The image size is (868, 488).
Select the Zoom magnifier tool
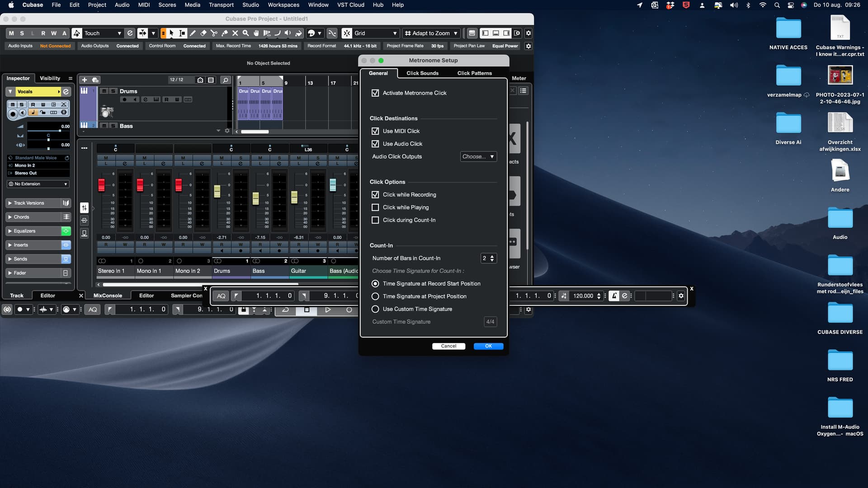(x=245, y=33)
